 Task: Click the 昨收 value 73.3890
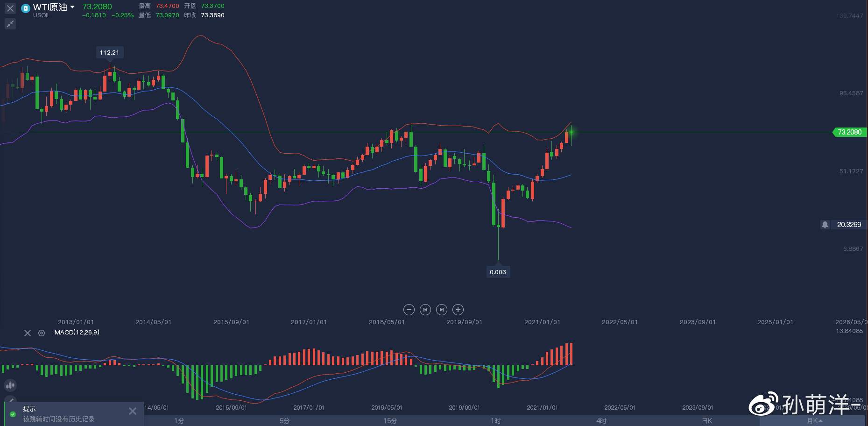click(x=212, y=15)
